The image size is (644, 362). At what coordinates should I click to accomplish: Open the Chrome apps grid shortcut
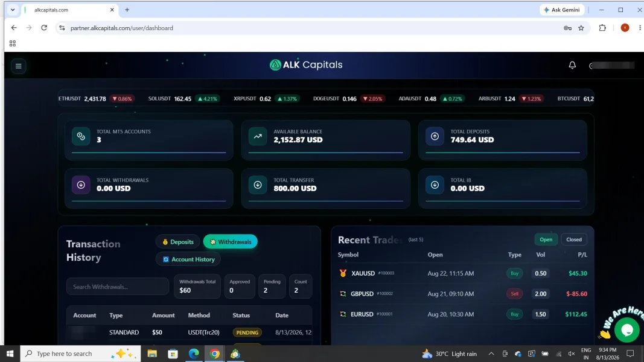tap(13, 43)
